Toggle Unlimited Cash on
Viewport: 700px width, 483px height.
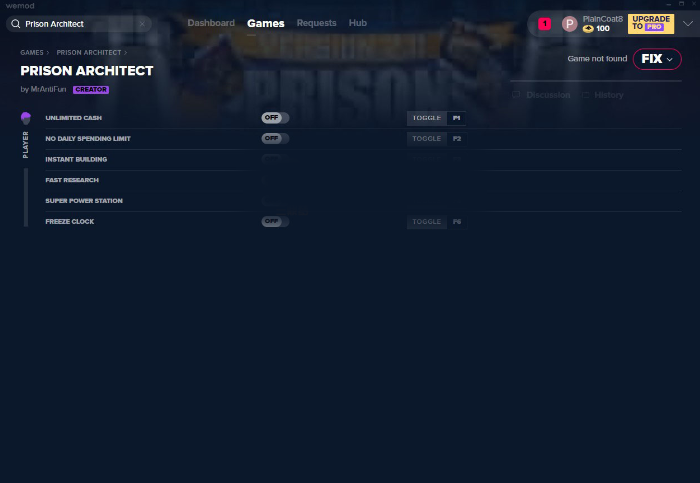[275, 118]
